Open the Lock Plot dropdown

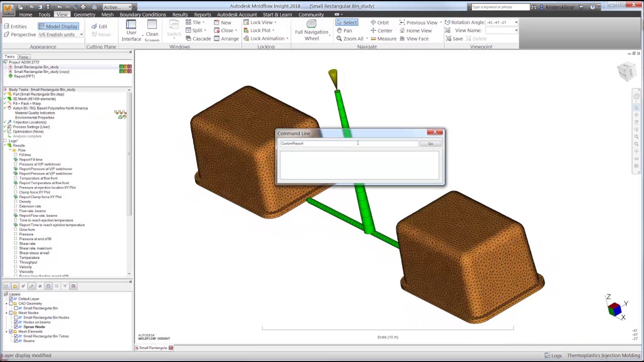point(259,31)
